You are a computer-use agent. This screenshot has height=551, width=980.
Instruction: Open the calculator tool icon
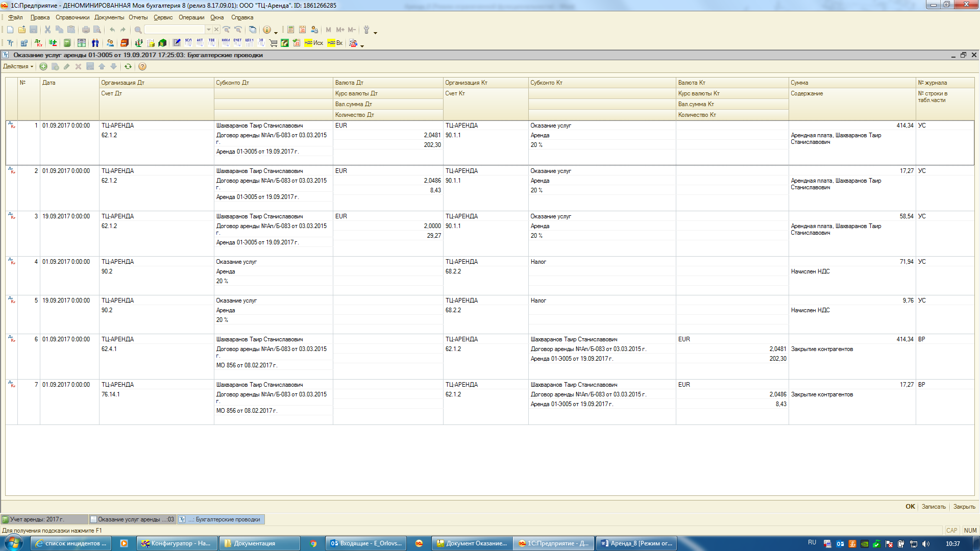click(290, 30)
